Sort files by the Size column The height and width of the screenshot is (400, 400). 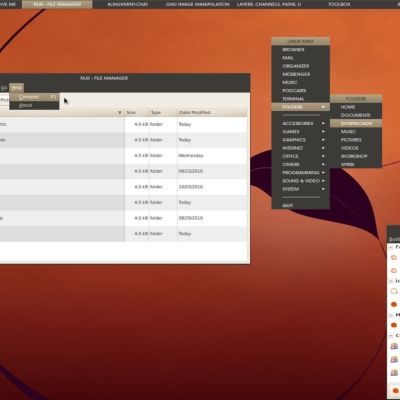point(137,113)
